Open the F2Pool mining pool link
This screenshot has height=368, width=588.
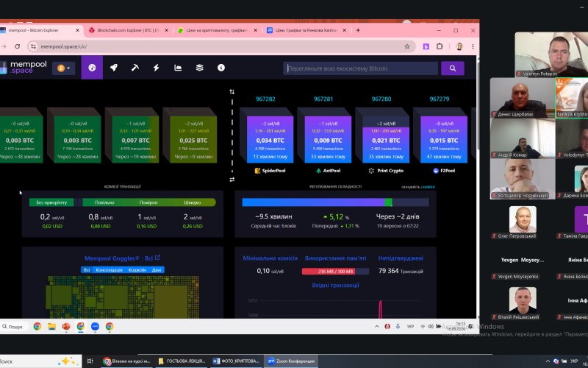(444, 171)
